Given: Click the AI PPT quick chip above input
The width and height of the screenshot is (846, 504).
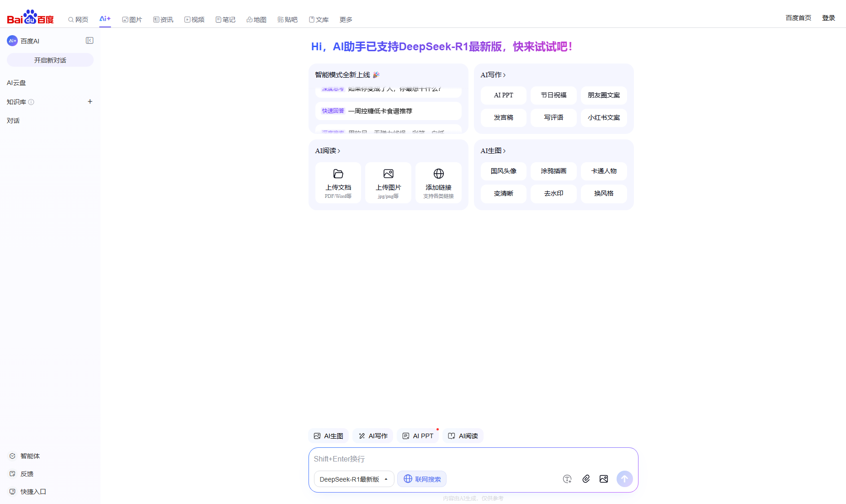Looking at the screenshot, I should [418, 436].
